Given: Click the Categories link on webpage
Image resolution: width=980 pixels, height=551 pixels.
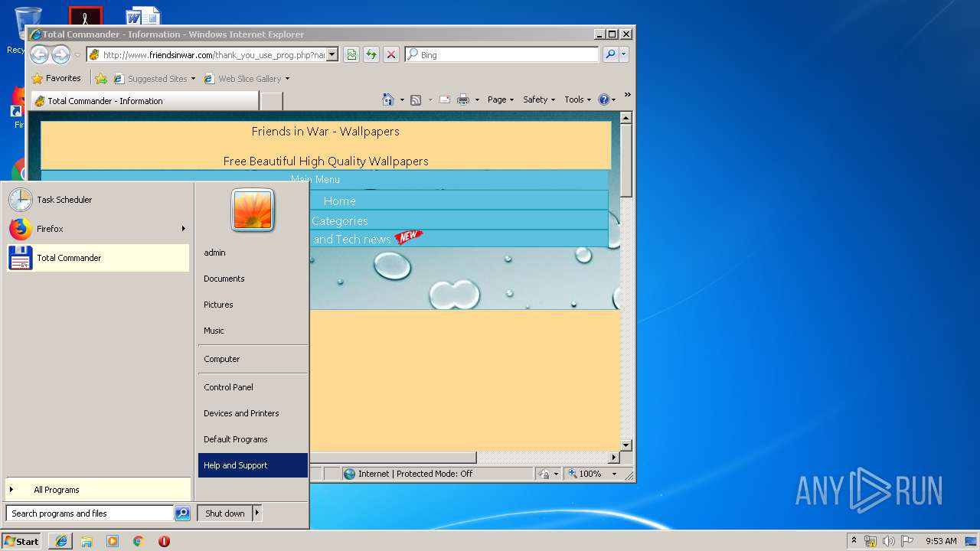Looking at the screenshot, I should 340,220.
